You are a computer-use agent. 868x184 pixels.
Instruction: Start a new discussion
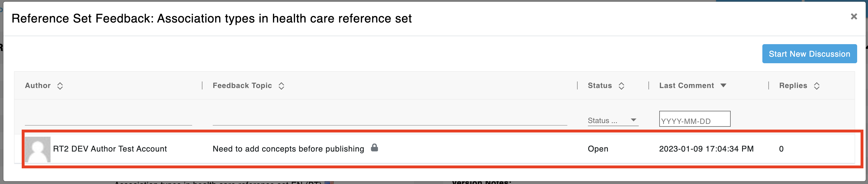pos(809,54)
